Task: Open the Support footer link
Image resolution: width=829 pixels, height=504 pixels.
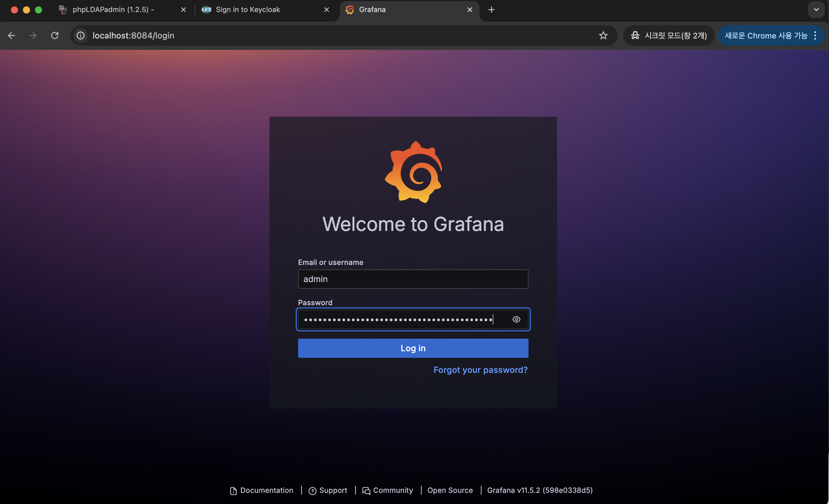Action: [x=328, y=490]
